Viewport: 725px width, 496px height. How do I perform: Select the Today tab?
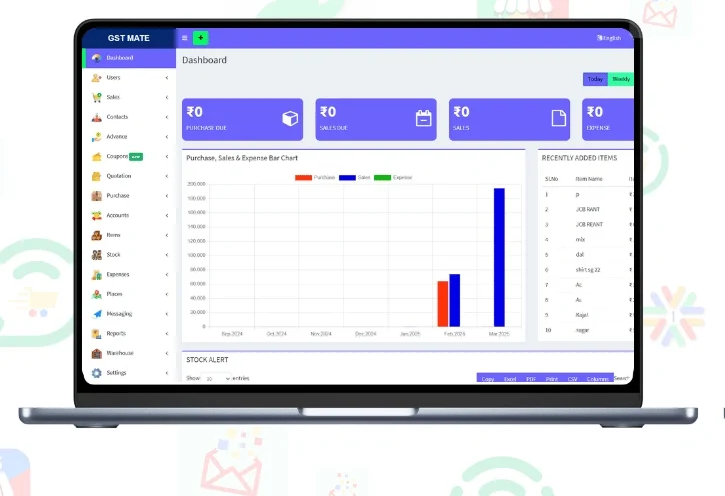pyautogui.click(x=595, y=79)
